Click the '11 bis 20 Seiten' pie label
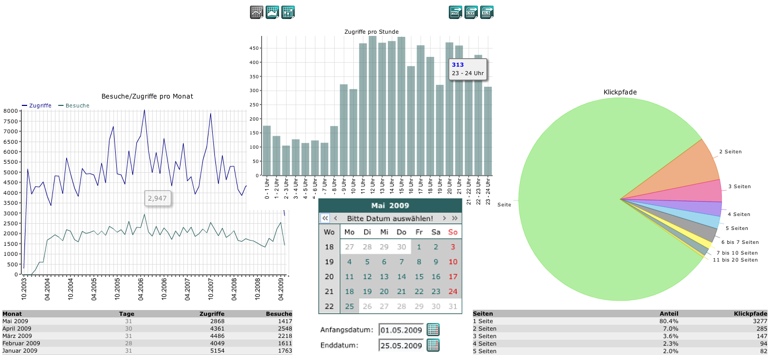The image size is (780, 360). pos(735,260)
